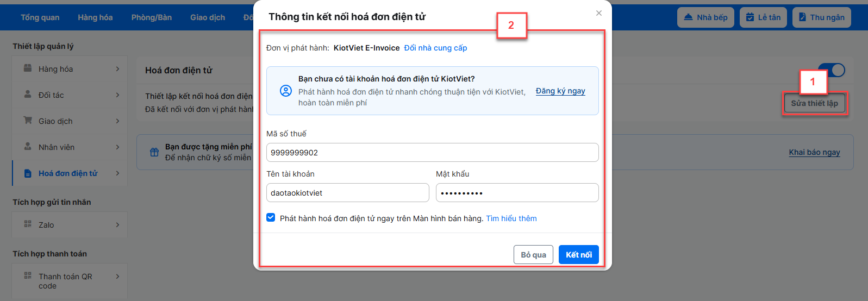Click the Tìm hiểu thêm link

(511, 218)
